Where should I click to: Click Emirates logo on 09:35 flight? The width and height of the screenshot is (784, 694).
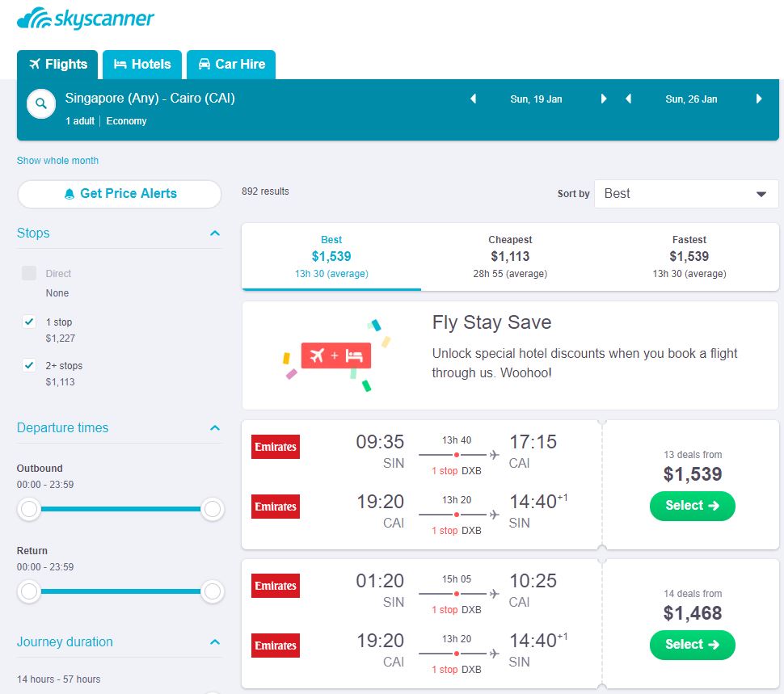pyautogui.click(x=276, y=447)
